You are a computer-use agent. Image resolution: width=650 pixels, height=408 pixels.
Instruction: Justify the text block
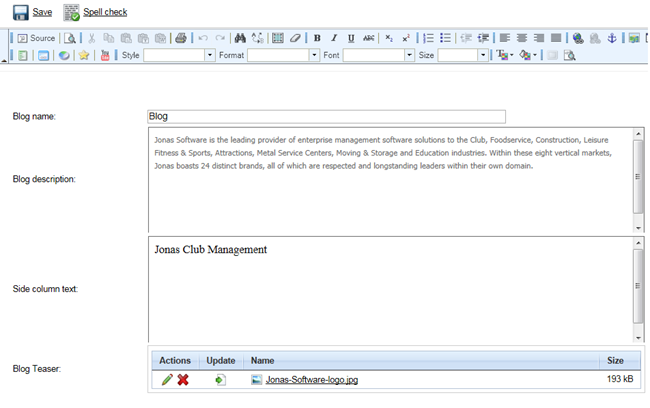tap(556, 38)
